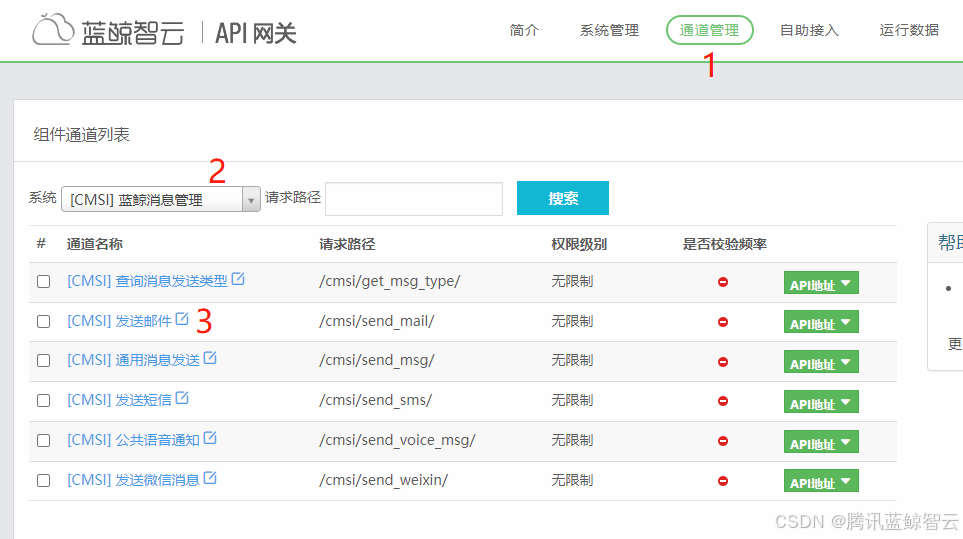
Task: Check the box for 查询消息发送类型 row
Action: point(44,281)
